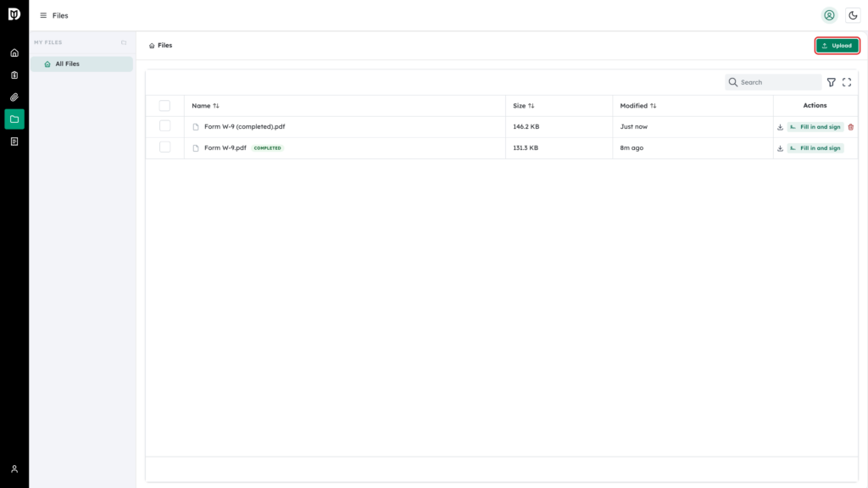
Task: Check the box for the Form W-9.pdf row
Action: click(164, 147)
